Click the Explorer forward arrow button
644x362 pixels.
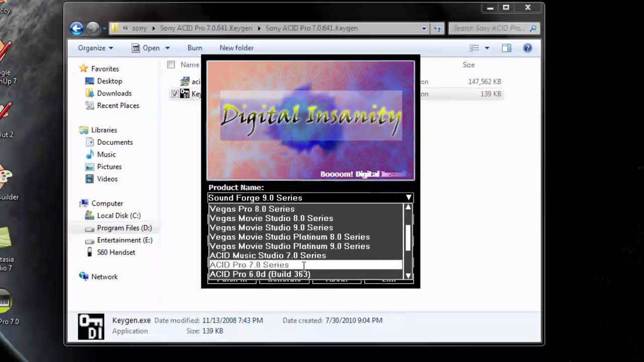coord(93,28)
